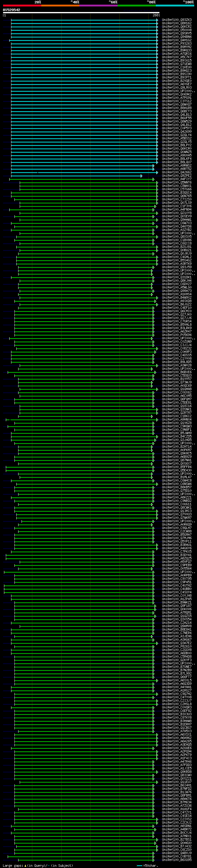Select hit label UniRef100_A4FN94
This screenshot has height=868, width=197.
pyautogui.click(x=177, y=210)
